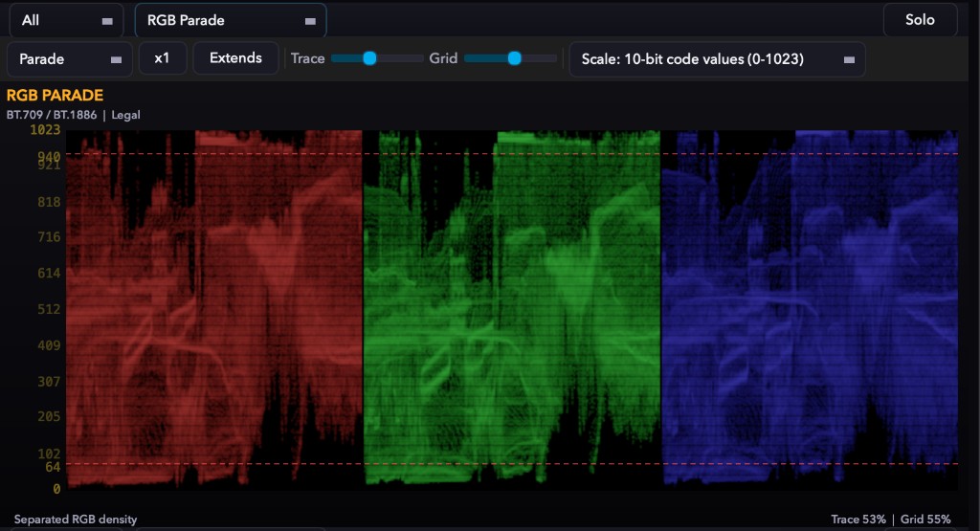The height and width of the screenshot is (531, 980).
Task: Click the Trace slider label
Action: click(307, 58)
